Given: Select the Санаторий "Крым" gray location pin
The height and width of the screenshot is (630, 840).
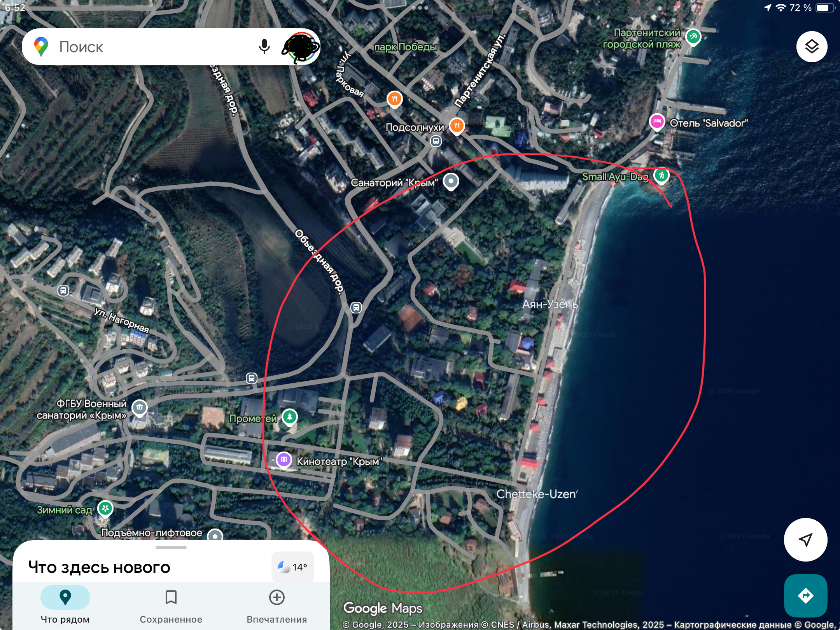Looking at the screenshot, I should click(451, 182).
